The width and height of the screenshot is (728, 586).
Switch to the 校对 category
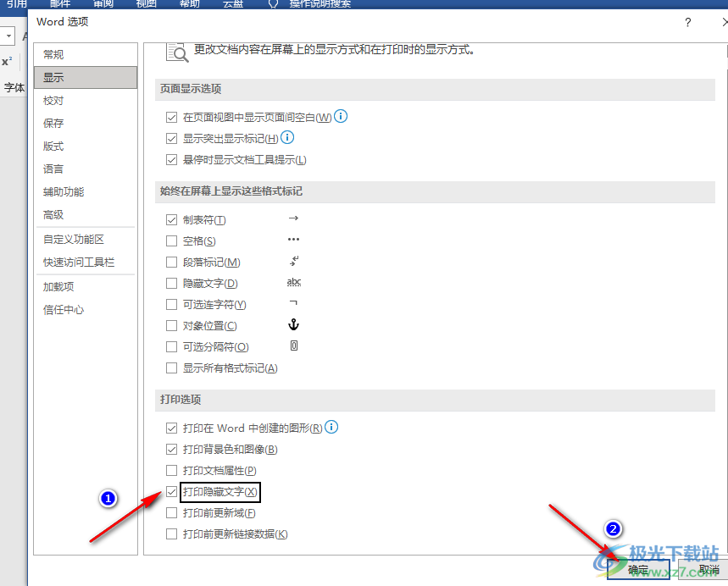(53, 101)
